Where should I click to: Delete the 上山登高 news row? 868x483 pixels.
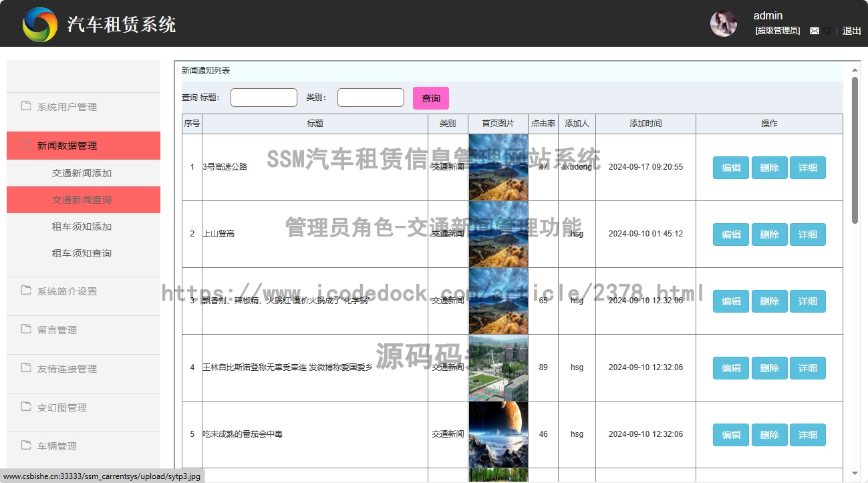(x=769, y=234)
